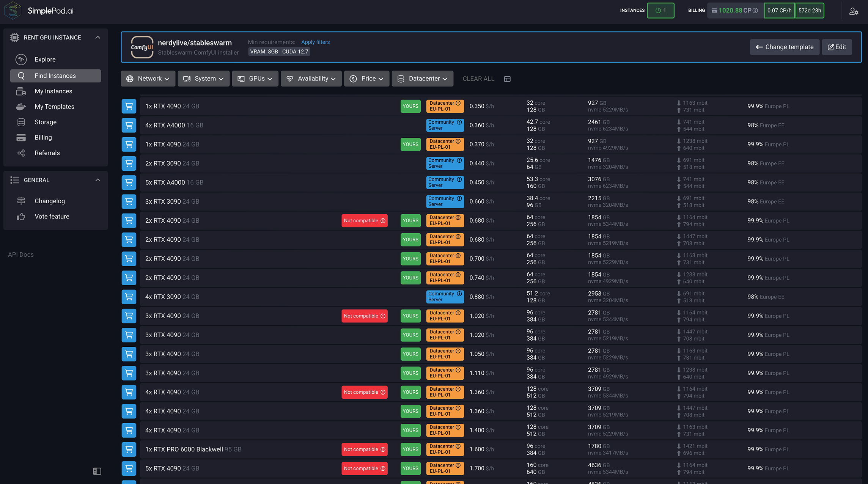Click the Change template button

(784, 47)
